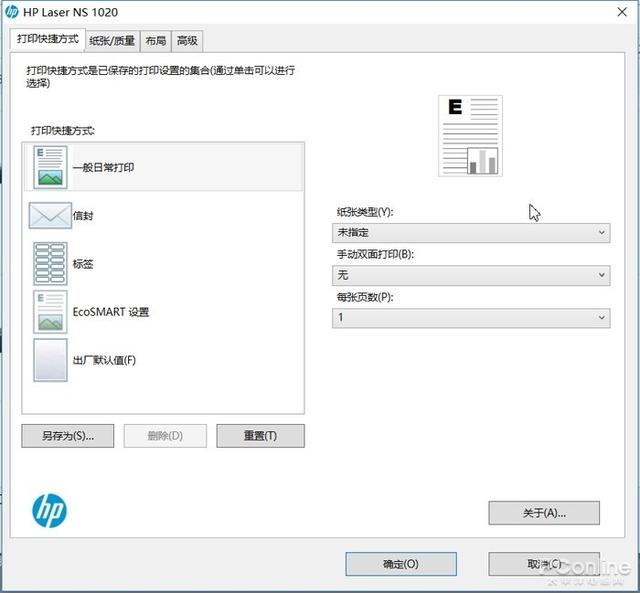This screenshot has height=593, width=640.
Task: Open the 每张页数(P) dropdown
Action: 471,318
